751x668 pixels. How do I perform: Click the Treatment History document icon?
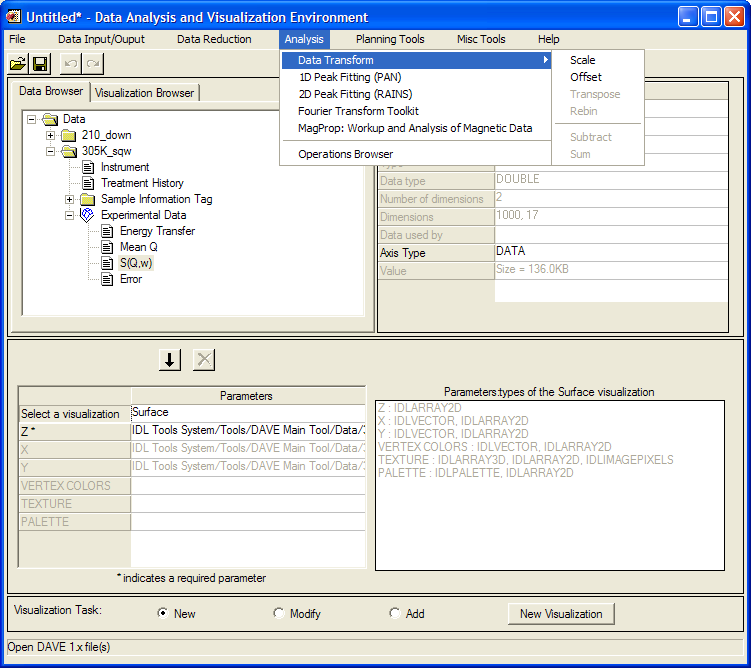click(x=88, y=183)
